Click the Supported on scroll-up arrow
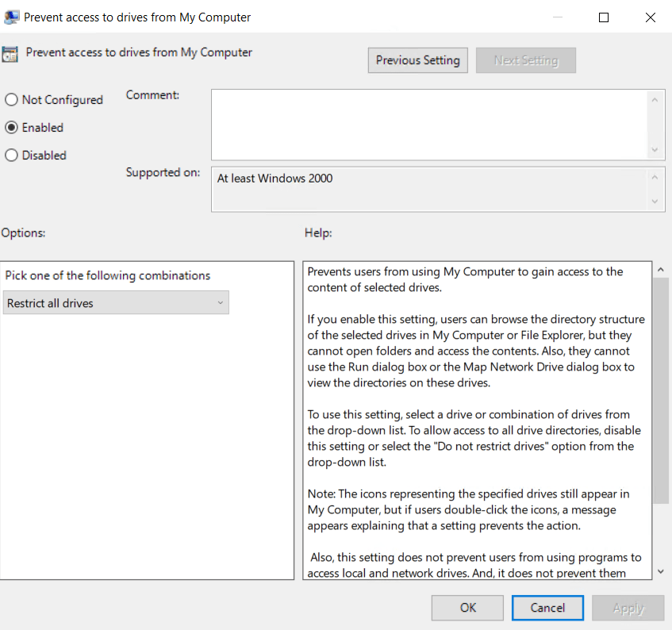The width and height of the screenshot is (672, 630). point(655,177)
